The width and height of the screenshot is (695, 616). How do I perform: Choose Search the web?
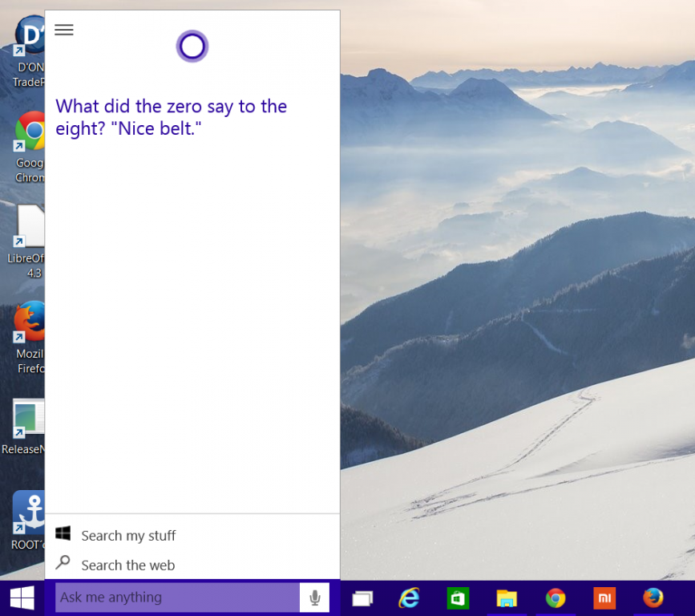click(128, 565)
